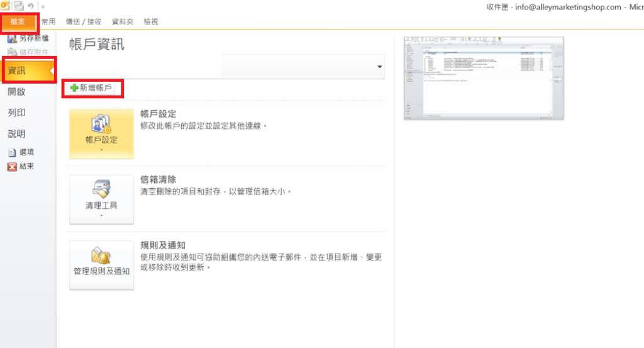
Task: Click the 管理規則及通知 button
Action: pos(101,265)
